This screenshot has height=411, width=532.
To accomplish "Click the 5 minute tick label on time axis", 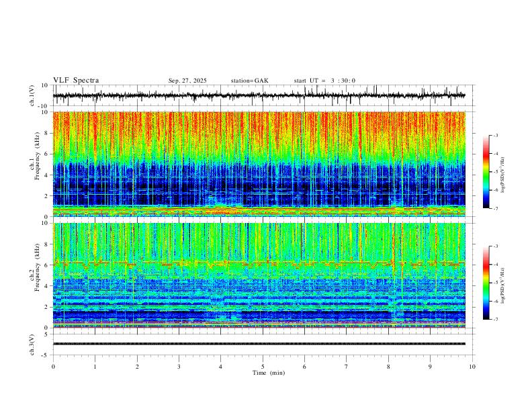I will 263,367.
